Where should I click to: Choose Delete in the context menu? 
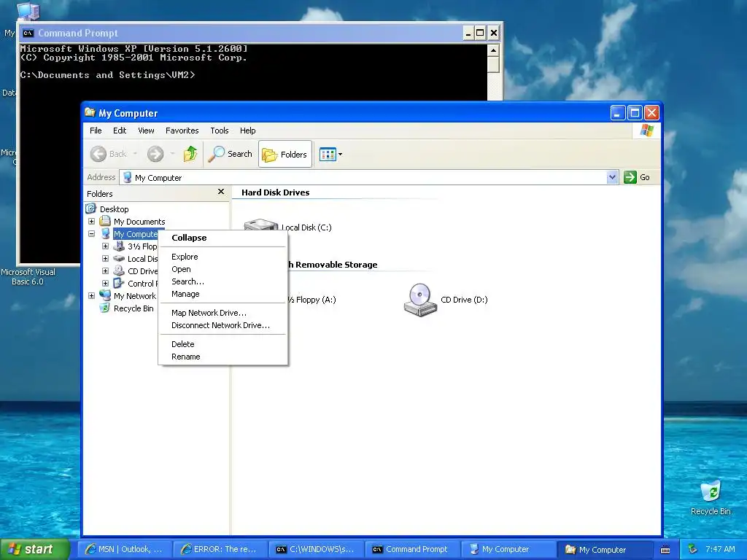[x=223, y=344]
